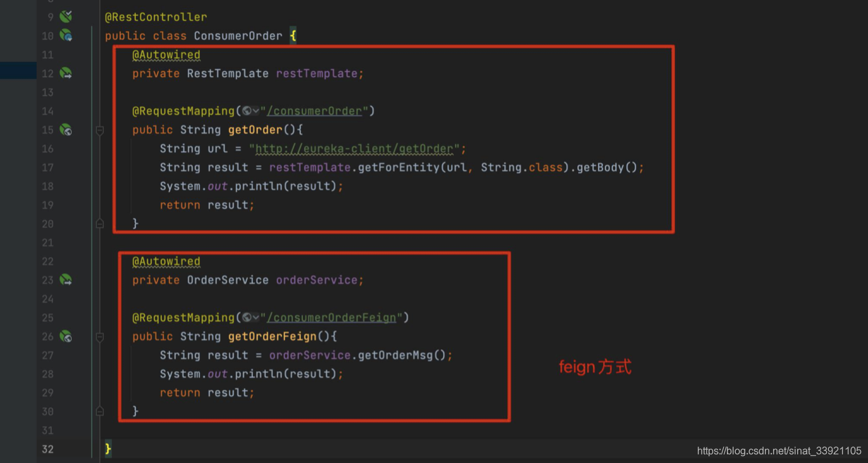This screenshot has width=868, height=463.
Task: Click OrderService type on line 23
Action: pyautogui.click(x=228, y=280)
